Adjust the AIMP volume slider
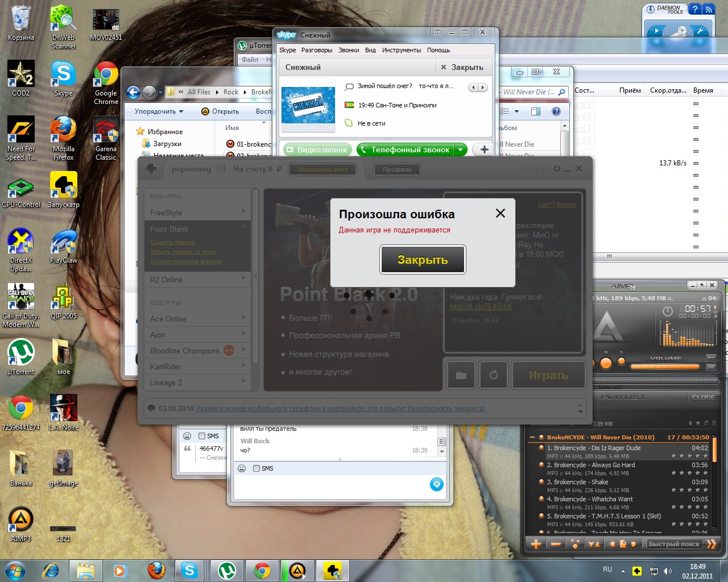The width and height of the screenshot is (728, 582). coord(665,367)
